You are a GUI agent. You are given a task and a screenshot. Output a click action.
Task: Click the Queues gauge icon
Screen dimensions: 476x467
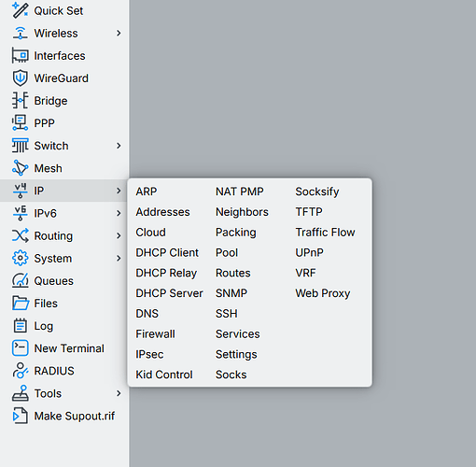[x=20, y=280]
